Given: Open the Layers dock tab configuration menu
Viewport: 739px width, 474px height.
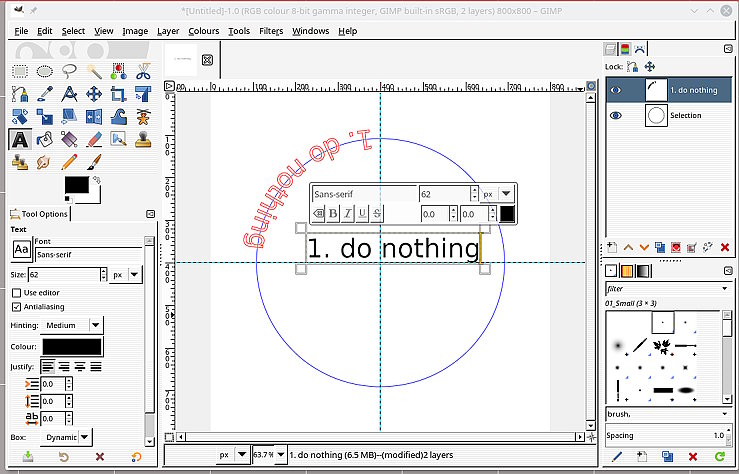Looking at the screenshot, I should 728,49.
